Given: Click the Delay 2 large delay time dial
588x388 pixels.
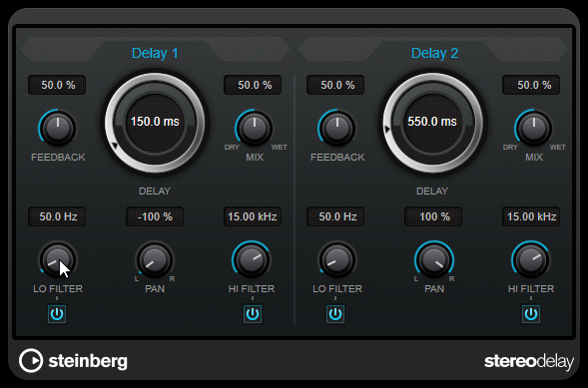Looking at the screenshot, I should pos(433,123).
